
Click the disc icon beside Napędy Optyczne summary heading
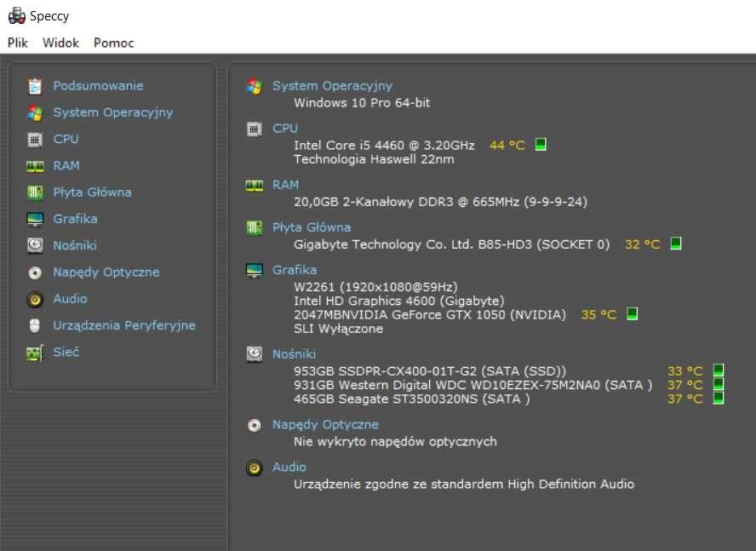tap(254, 425)
